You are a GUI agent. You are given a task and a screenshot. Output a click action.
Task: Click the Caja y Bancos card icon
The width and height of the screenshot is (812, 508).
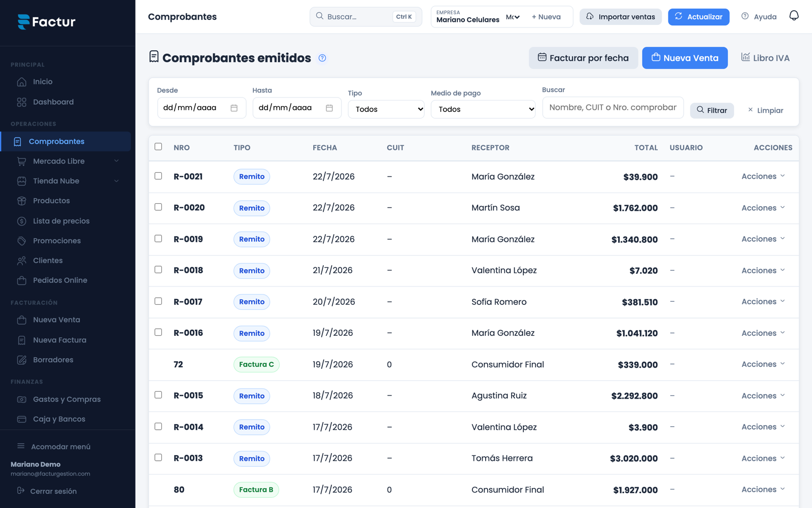[21, 419]
